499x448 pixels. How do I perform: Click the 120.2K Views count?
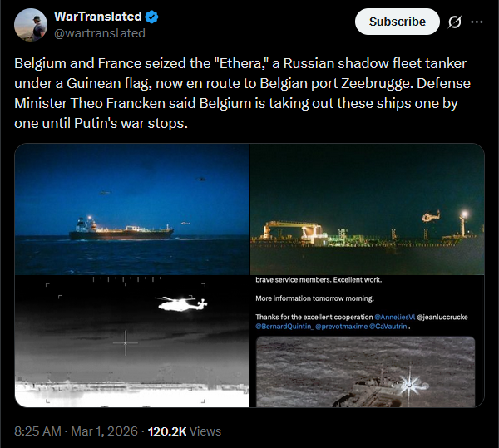pyautogui.click(x=185, y=431)
